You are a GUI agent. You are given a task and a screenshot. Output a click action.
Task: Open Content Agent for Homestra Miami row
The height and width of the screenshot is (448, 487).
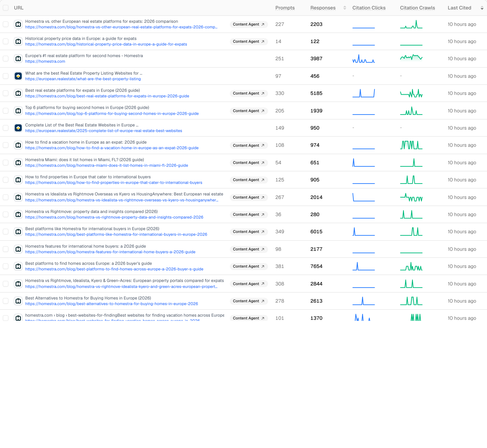pyautogui.click(x=249, y=163)
